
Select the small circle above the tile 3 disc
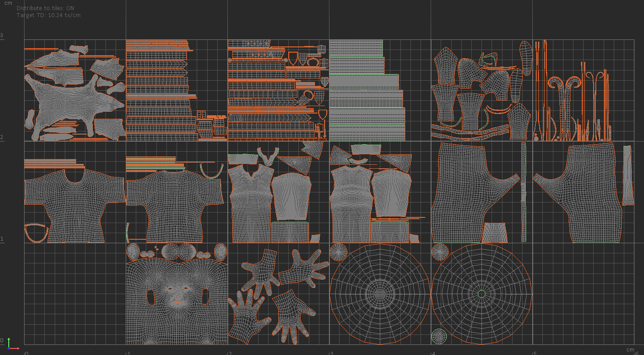point(338,252)
